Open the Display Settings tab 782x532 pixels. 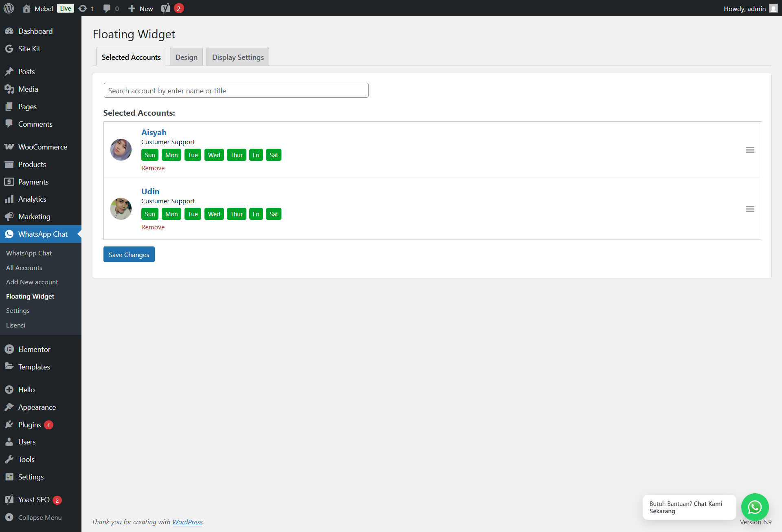click(237, 57)
